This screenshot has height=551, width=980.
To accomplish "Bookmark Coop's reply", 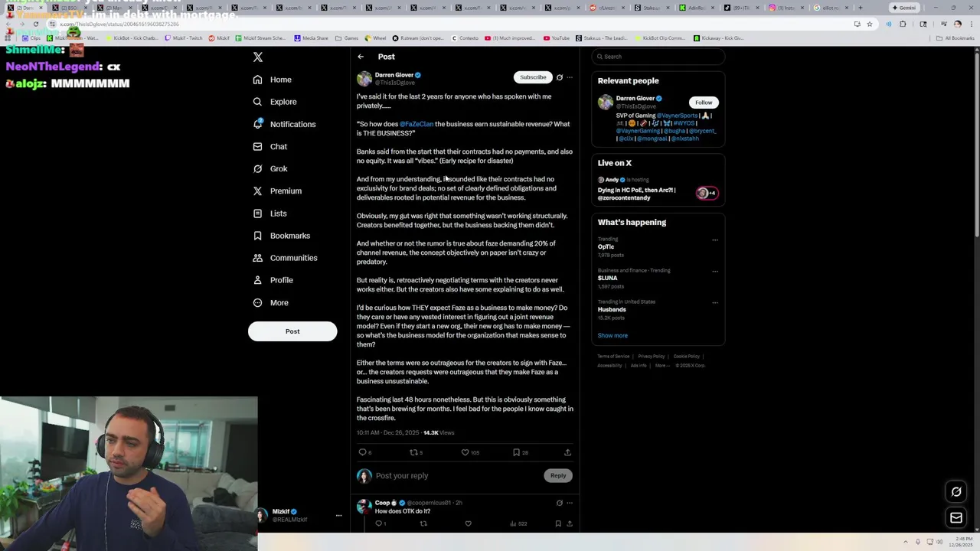I will pos(558,523).
